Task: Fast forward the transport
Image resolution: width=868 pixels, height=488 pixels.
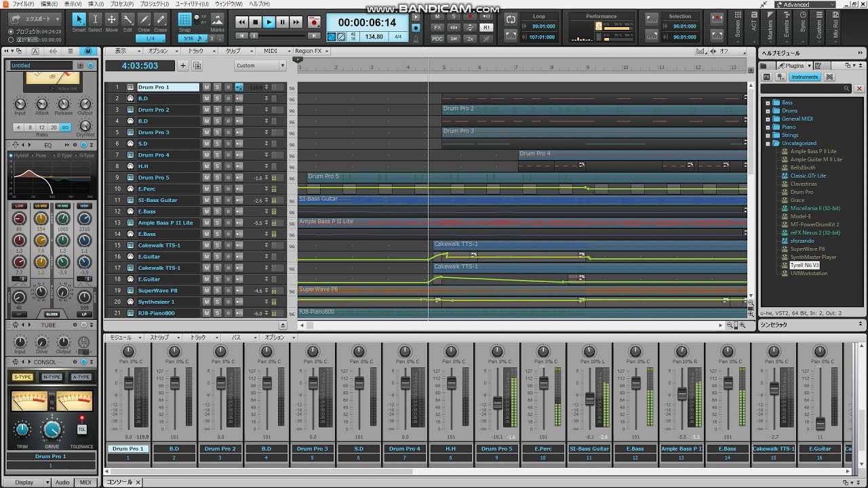Action: 296,22
